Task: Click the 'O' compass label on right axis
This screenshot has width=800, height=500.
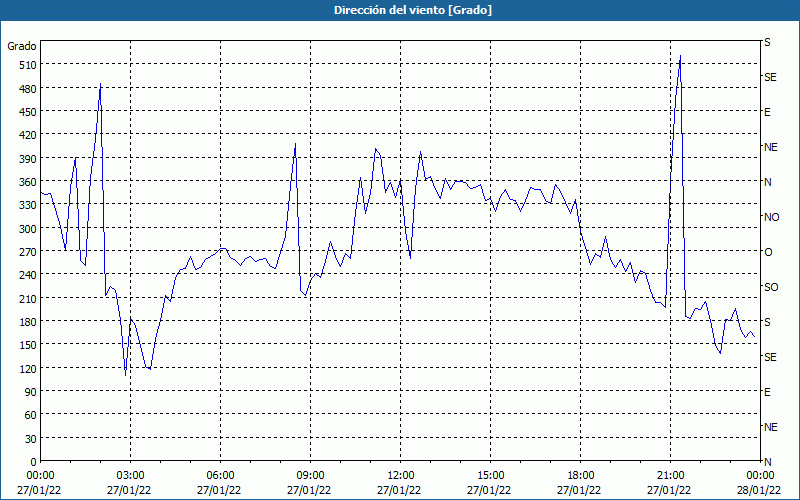Action: click(768, 252)
